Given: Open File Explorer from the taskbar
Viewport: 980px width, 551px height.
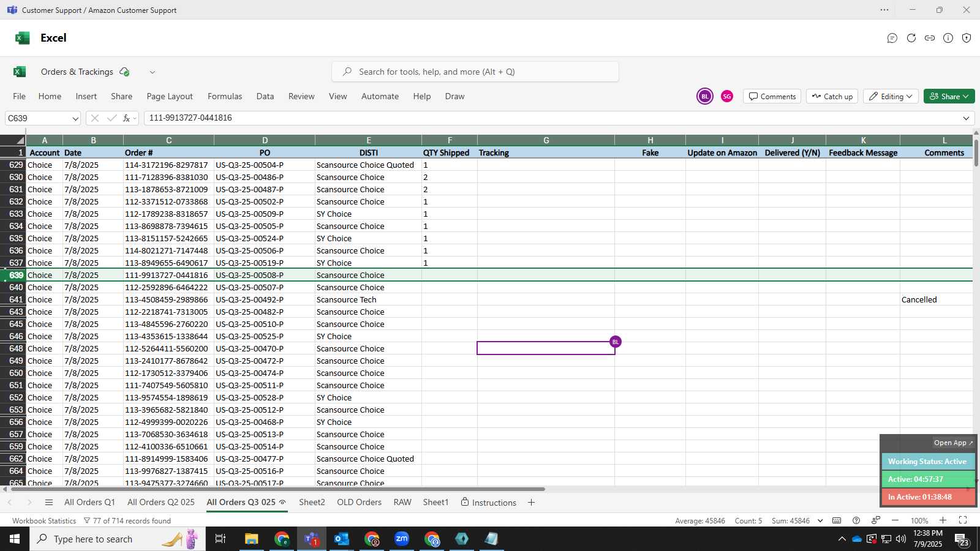Looking at the screenshot, I should pyautogui.click(x=251, y=539).
